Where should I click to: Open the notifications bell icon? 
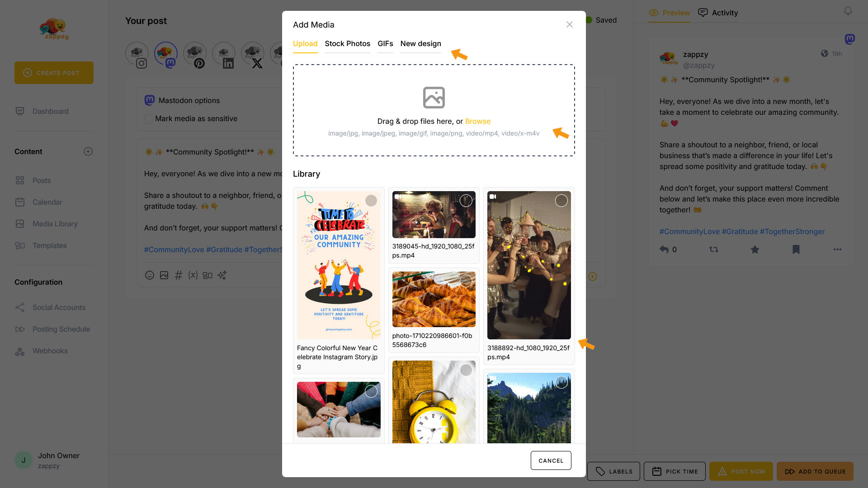[x=848, y=11]
